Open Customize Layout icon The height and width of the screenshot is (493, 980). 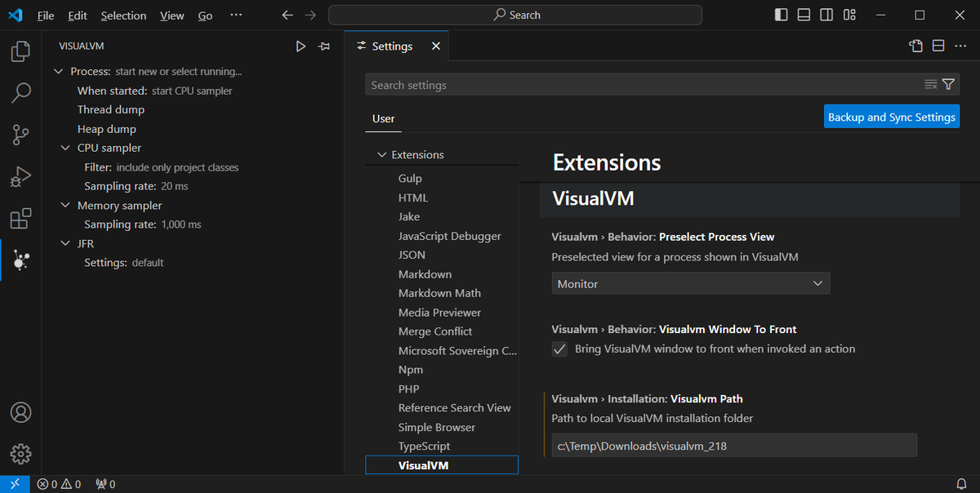(x=849, y=15)
